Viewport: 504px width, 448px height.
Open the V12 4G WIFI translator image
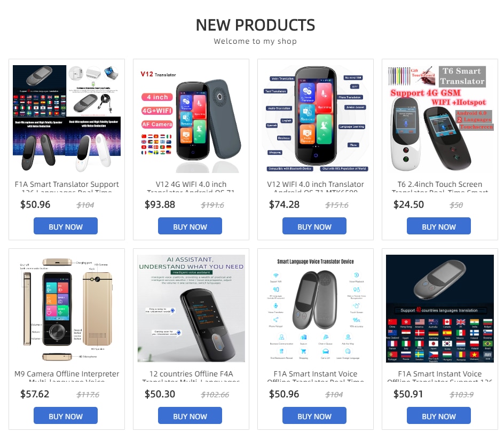[x=191, y=119]
